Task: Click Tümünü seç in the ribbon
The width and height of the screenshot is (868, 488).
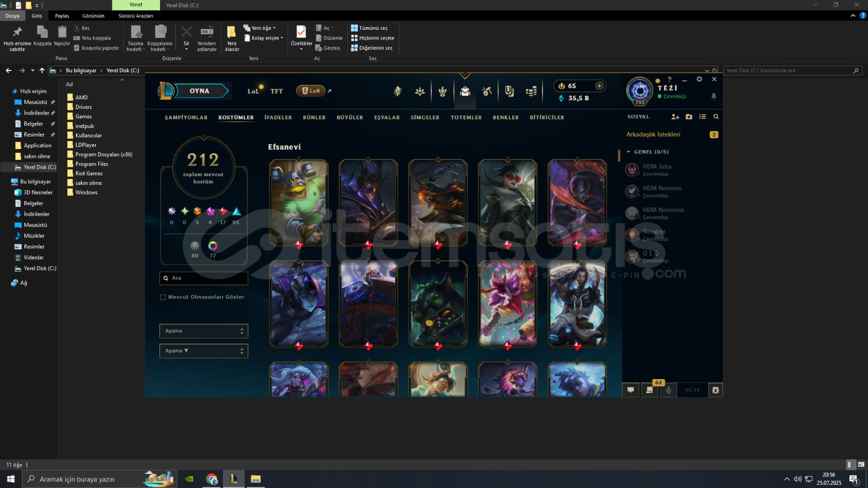Action: tap(369, 28)
